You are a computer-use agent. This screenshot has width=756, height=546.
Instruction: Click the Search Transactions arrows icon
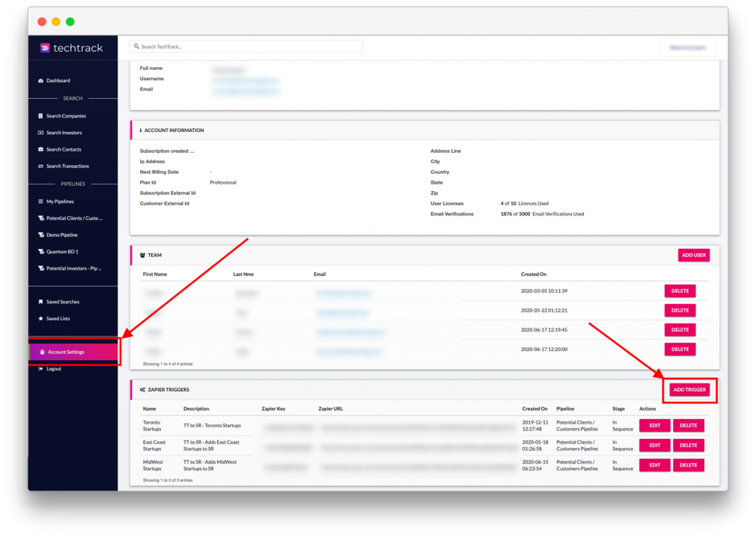pos(41,166)
